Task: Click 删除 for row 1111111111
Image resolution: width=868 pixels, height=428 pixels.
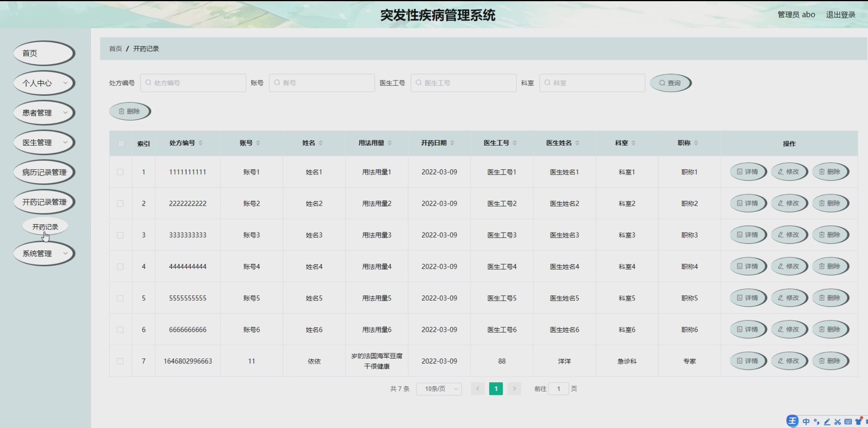Action: coord(830,172)
